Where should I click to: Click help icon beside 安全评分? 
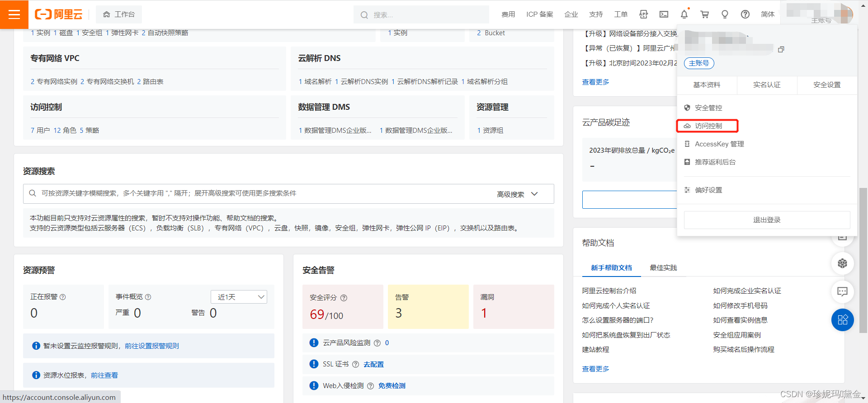[344, 298]
